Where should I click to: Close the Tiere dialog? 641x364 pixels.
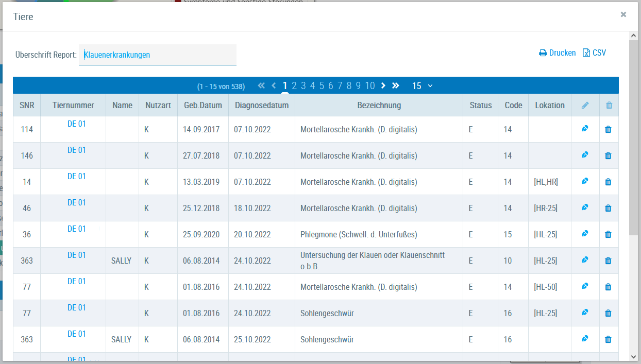tap(623, 14)
